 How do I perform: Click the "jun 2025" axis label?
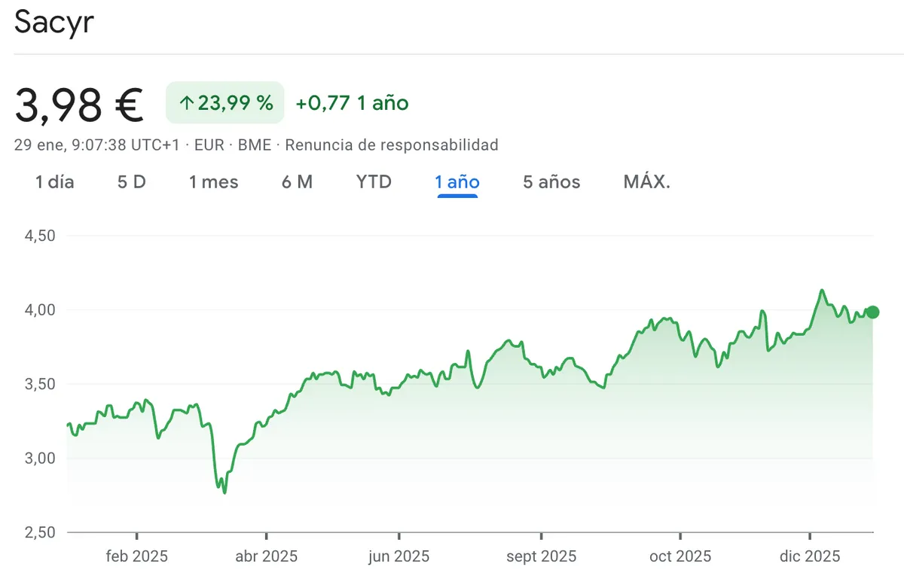click(399, 557)
